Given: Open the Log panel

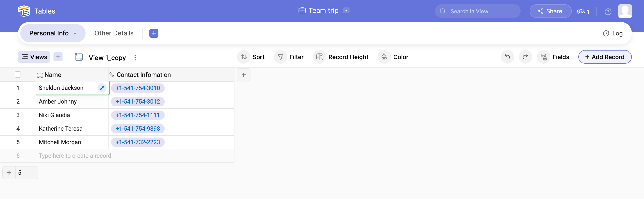Looking at the screenshot, I should (612, 33).
